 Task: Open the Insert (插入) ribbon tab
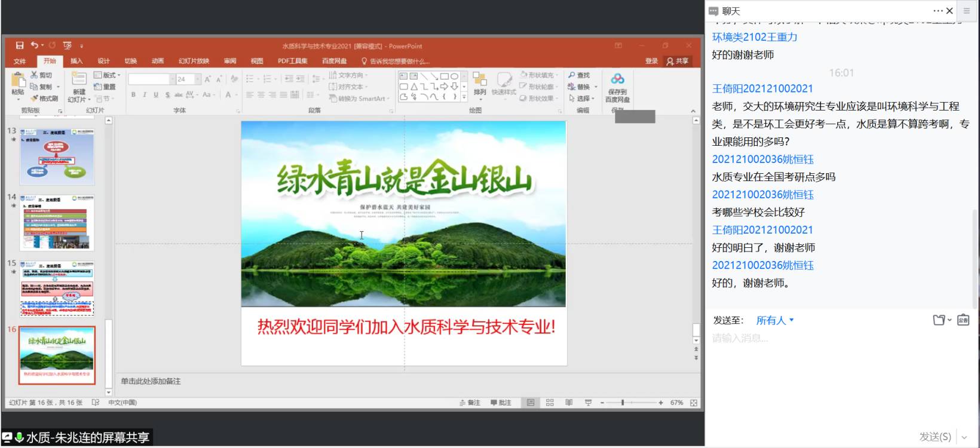pyautogui.click(x=76, y=61)
